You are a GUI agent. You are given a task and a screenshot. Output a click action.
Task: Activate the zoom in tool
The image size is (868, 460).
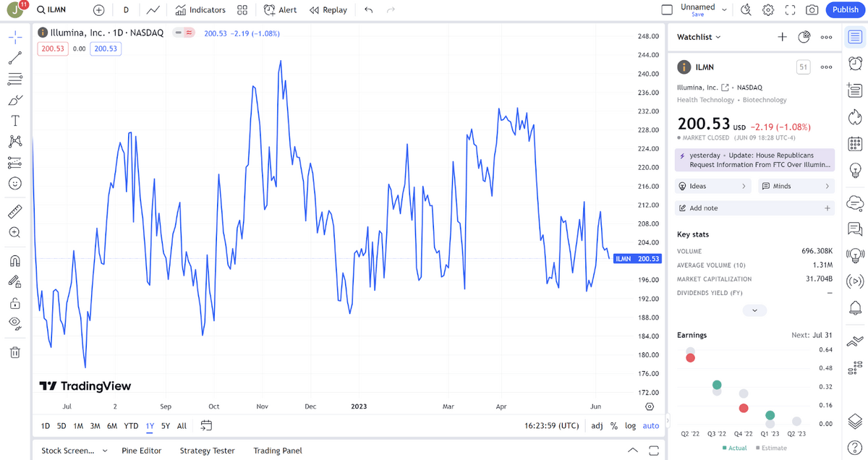[x=14, y=232]
